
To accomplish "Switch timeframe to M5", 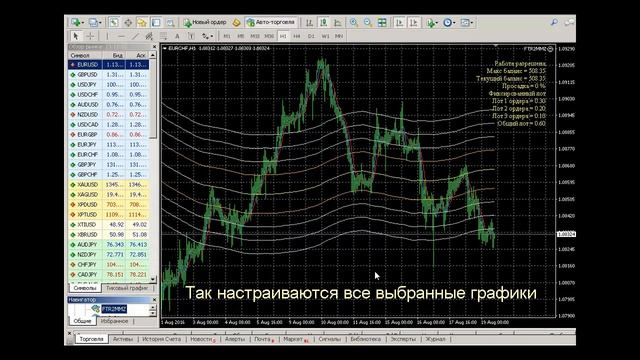I will click(x=240, y=36).
